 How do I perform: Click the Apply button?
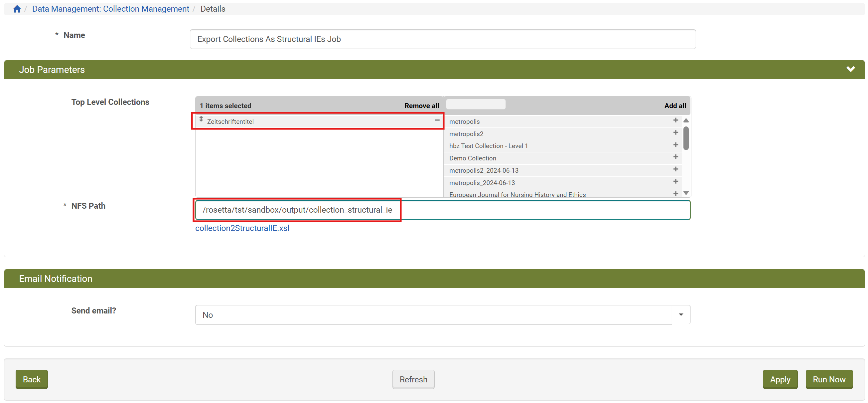coord(780,379)
